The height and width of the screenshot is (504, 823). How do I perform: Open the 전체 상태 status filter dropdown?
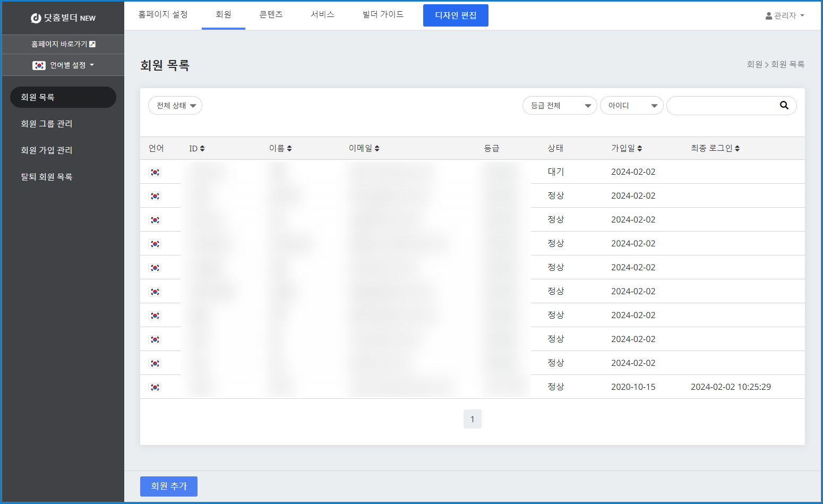click(x=175, y=106)
